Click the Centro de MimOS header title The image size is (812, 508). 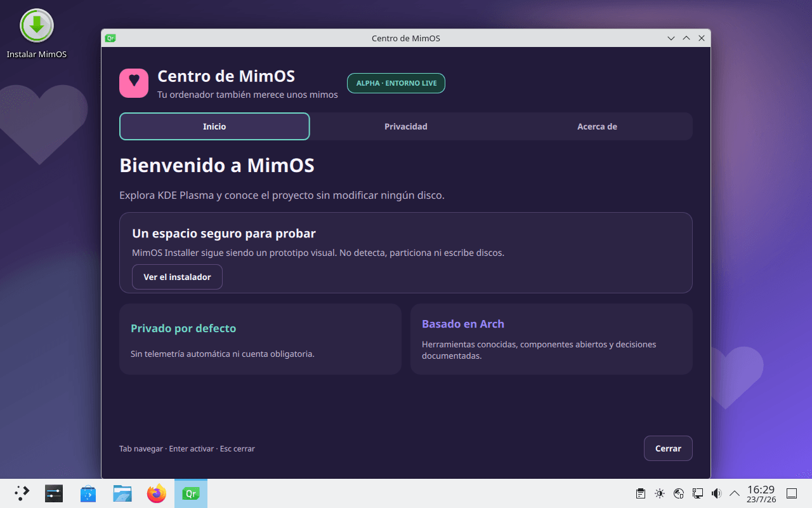pyautogui.click(x=226, y=76)
